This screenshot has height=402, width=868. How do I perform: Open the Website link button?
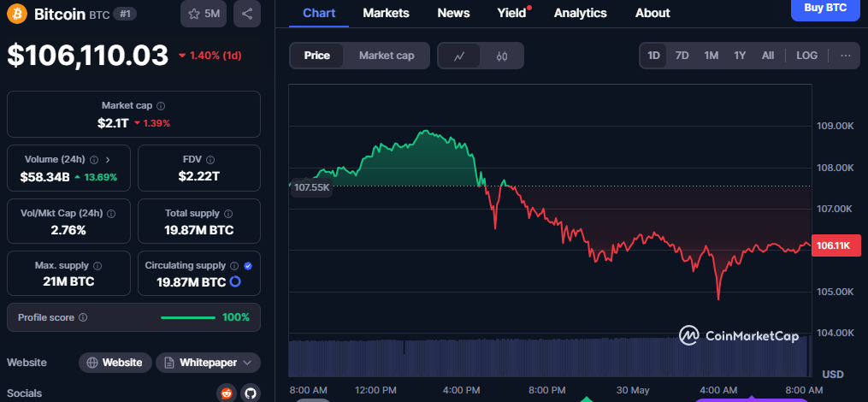tap(115, 363)
